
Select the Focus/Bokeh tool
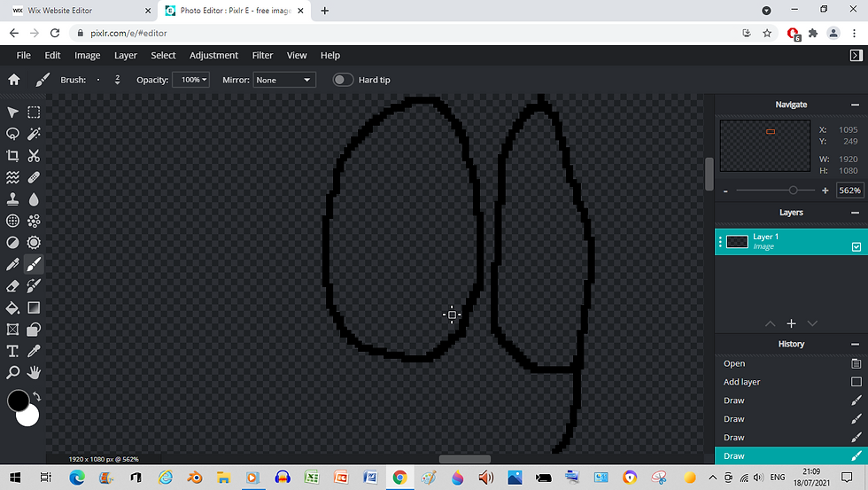tap(12, 221)
